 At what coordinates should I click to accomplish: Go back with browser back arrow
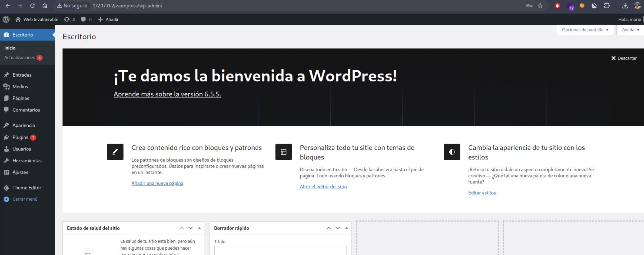8,6
